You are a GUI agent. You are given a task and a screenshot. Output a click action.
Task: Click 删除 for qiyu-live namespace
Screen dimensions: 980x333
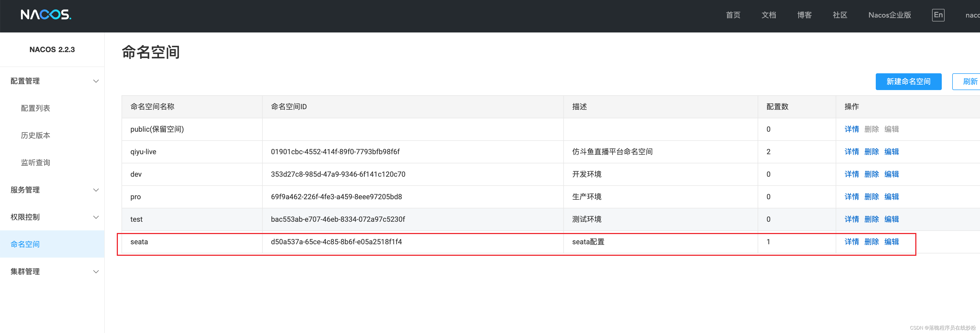tap(871, 152)
